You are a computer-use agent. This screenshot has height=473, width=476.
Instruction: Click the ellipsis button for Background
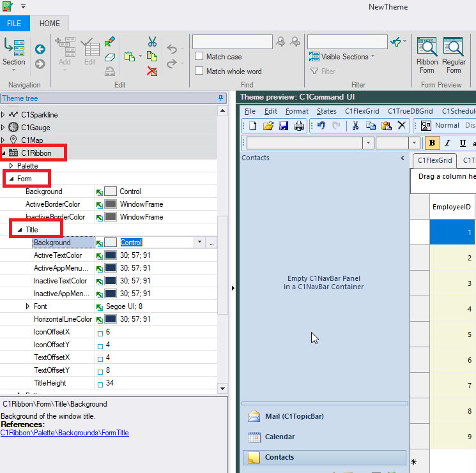pos(211,243)
